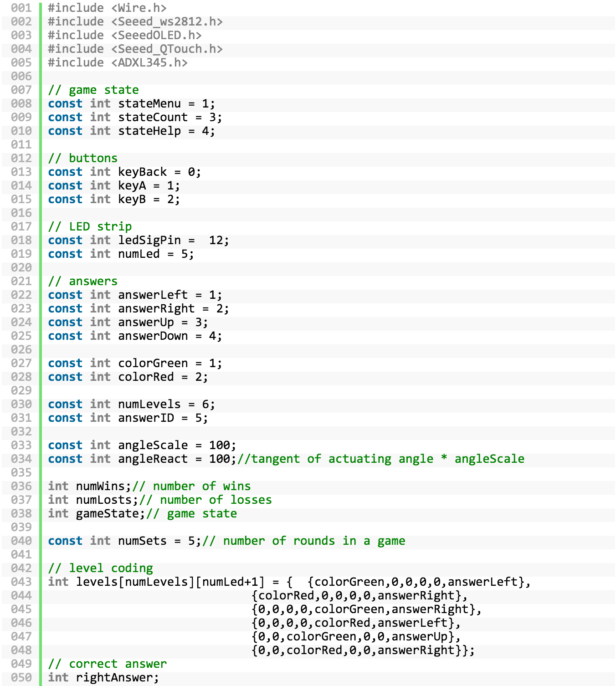Click the '// answers' comment
This screenshot has width=616, height=686.
(x=83, y=281)
